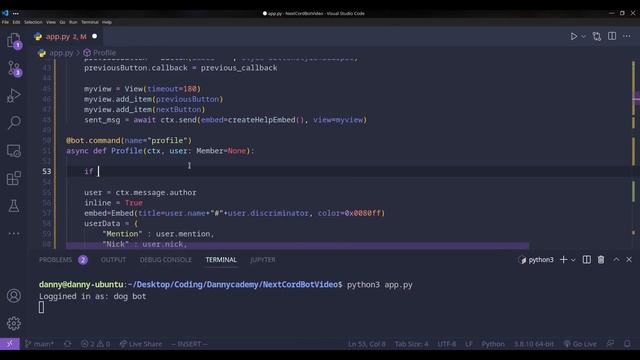This screenshot has width=640, height=360.
Task: Click line number 53 in gutter
Action: point(47,171)
